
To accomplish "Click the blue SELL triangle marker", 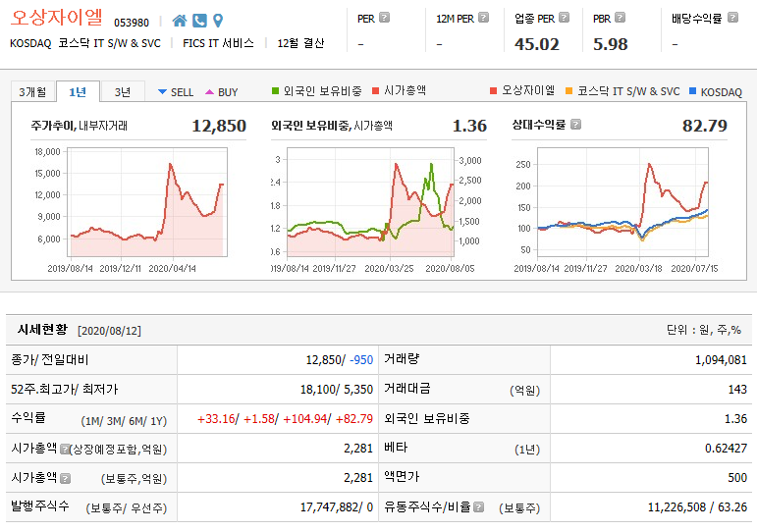I will [x=162, y=91].
